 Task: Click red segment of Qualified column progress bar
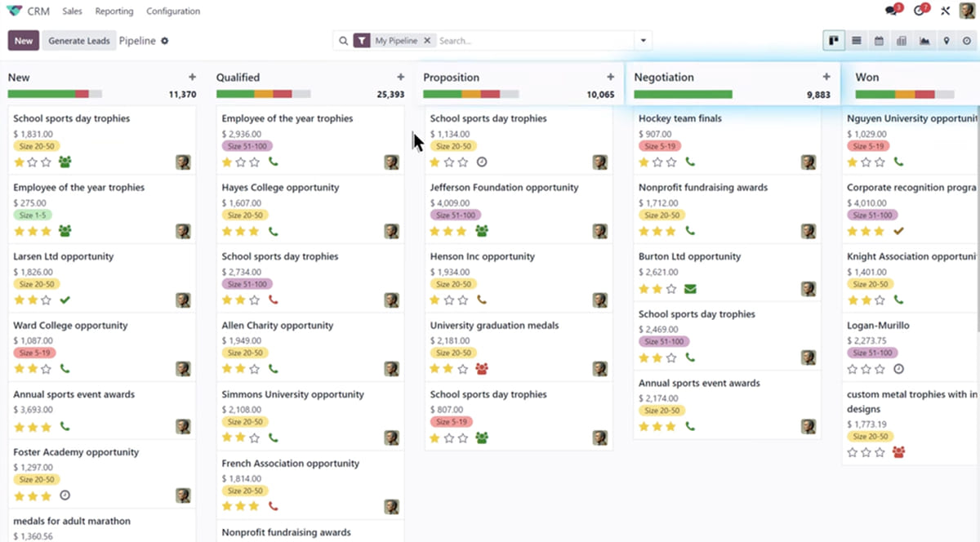(x=283, y=95)
